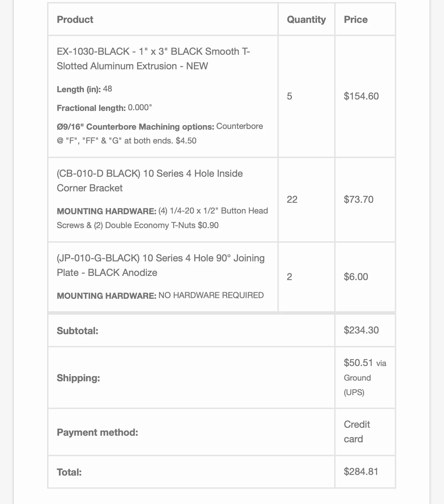
Task: Click the quantity 5 cell
Action: [x=290, y=96]
